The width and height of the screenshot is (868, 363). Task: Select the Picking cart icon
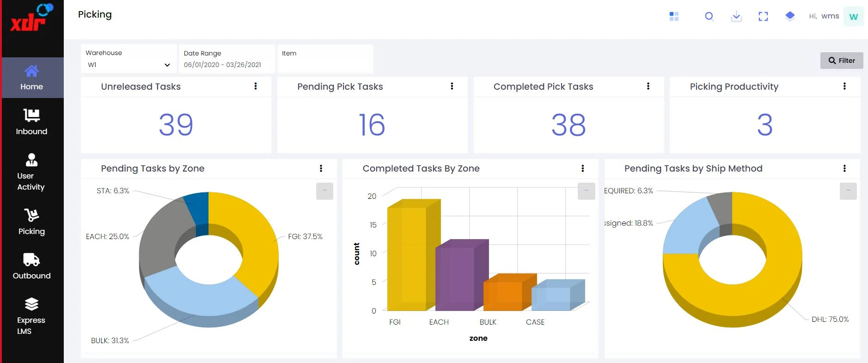click(32, 215)
